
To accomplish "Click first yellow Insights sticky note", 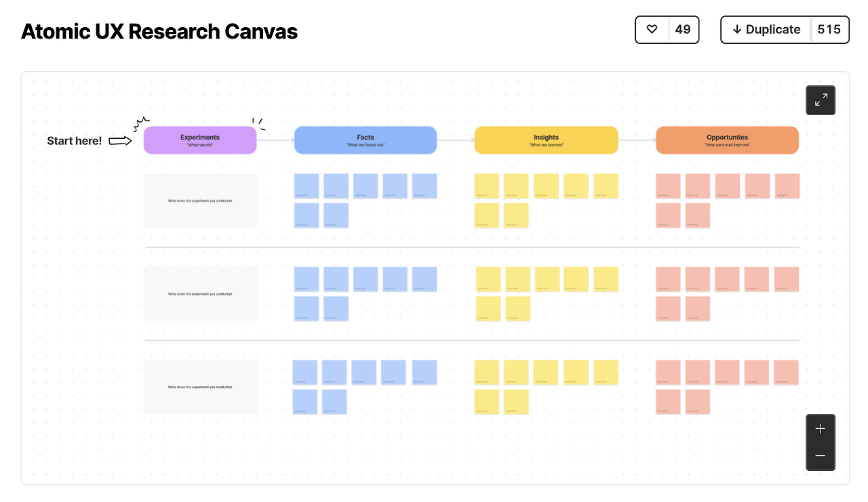I will pos(487,186).
